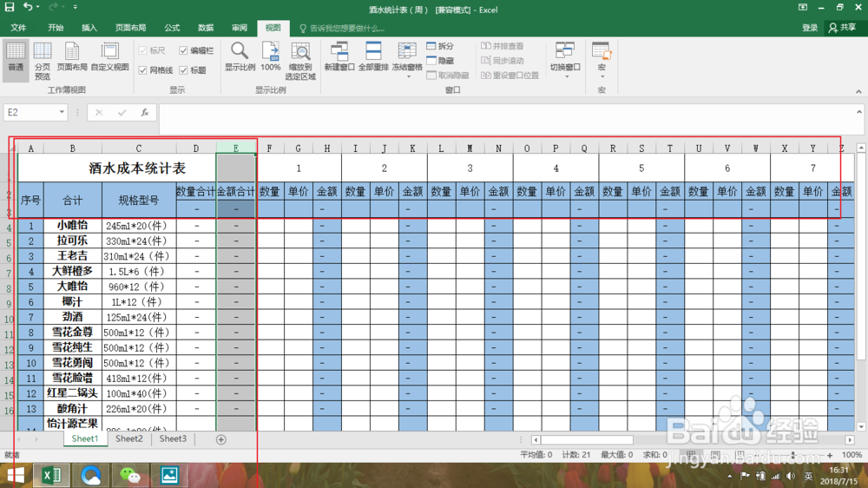Open Excel from the Windows taskbar
The height and width of the screenshot is (488, 868).
(x=51, y=475)
